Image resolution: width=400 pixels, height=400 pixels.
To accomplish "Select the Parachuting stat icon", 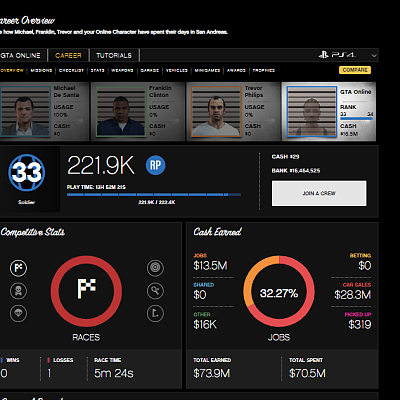I will [18, 313].
